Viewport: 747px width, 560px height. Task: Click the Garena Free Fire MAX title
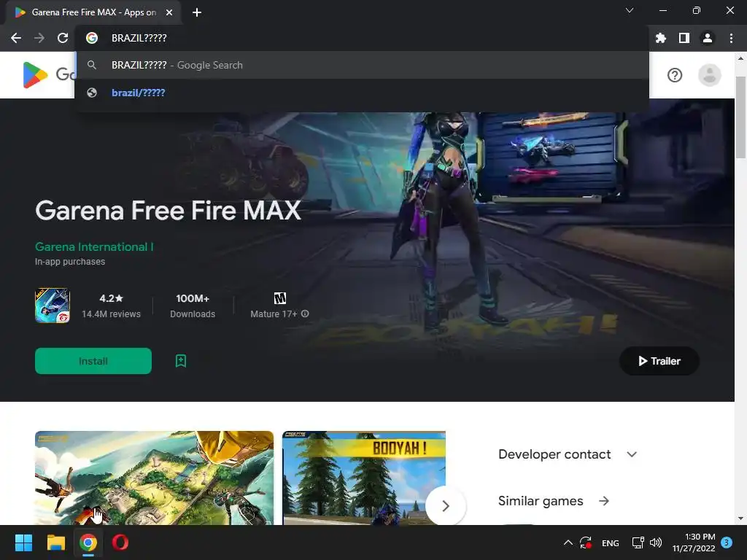pos(169,211)
